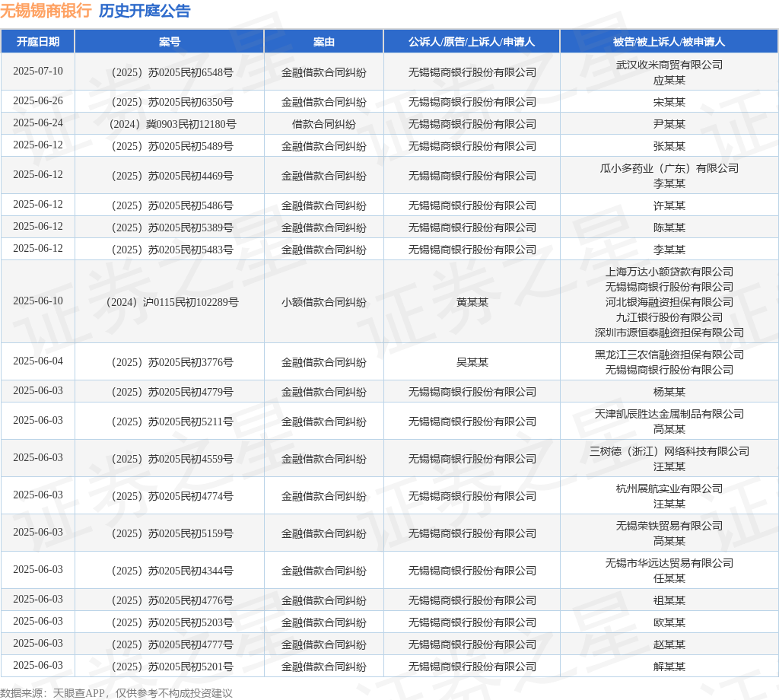Click defendant 武汉收米商贸有限公司
Screen dimensions: 779x700
[x=669, y=65]
